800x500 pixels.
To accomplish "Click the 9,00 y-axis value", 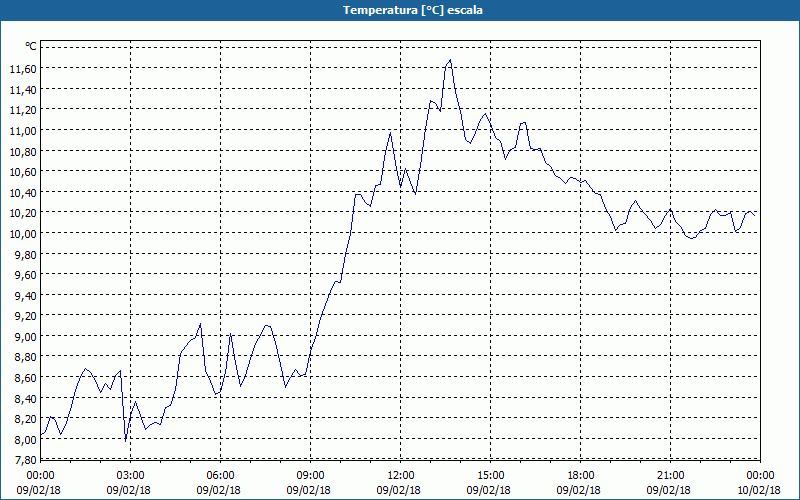I will tap(26, 336).
